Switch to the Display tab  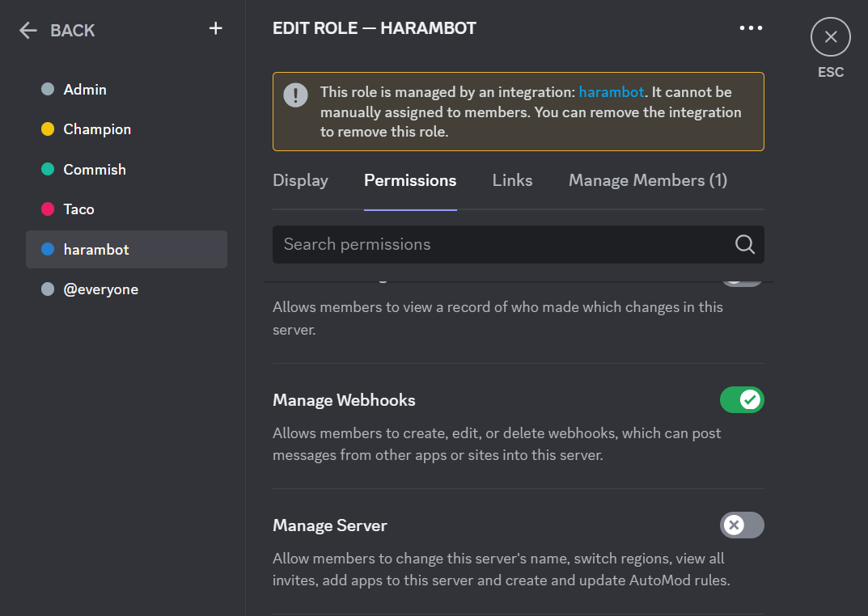[x=301, y=180]
